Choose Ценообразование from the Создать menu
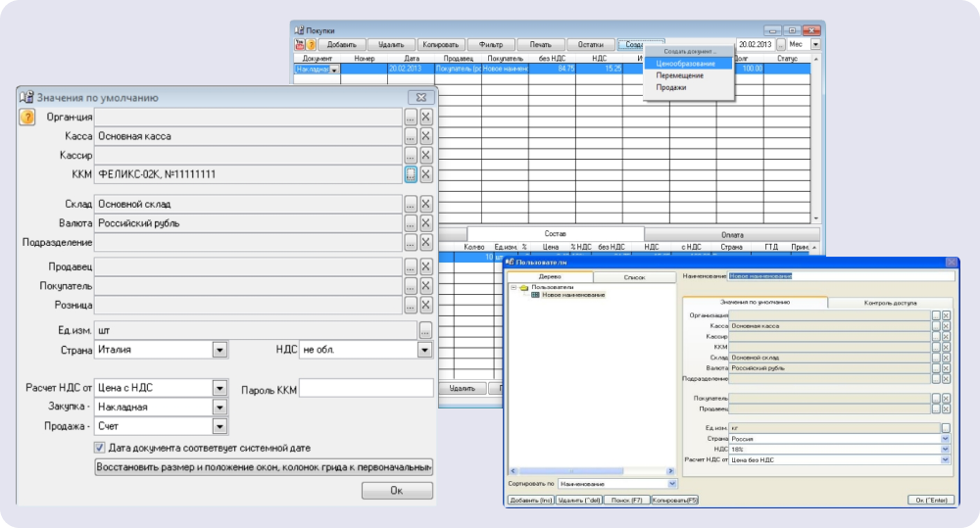980x528 pixels. (x=686, y=64)
